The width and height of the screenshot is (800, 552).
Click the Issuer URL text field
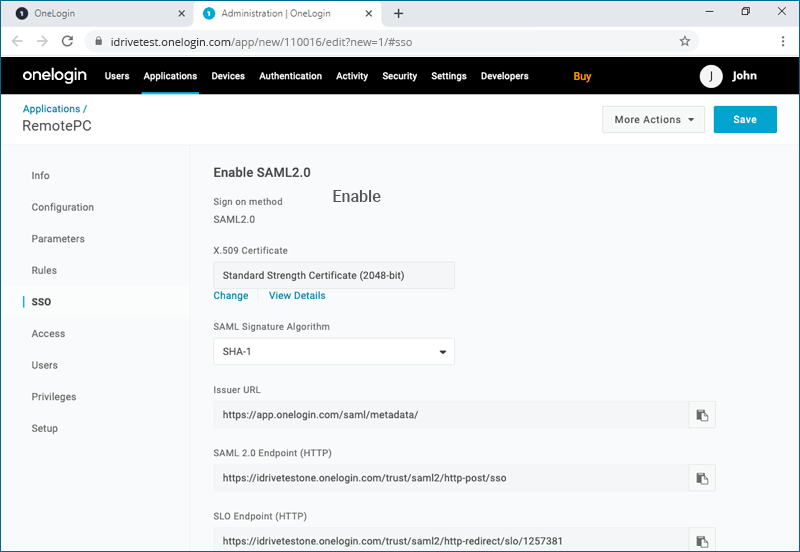click(450, 415)
